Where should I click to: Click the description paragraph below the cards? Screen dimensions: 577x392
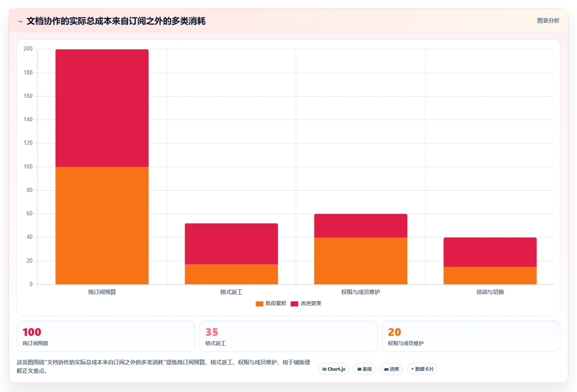(164, 366)
